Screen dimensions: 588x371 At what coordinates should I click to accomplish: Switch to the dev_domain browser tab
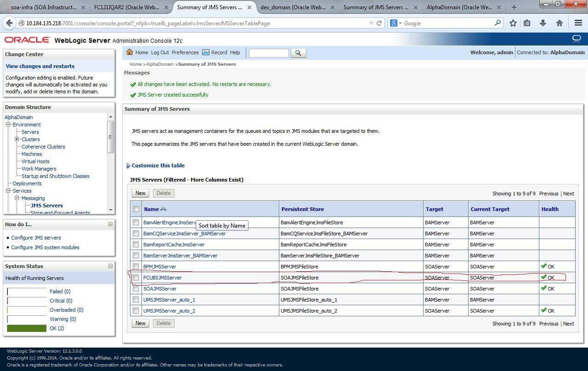coord(294,7)
